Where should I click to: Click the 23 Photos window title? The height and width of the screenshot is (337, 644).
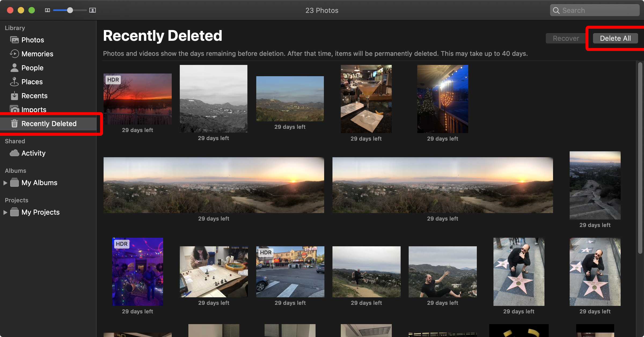coord(322,10)
